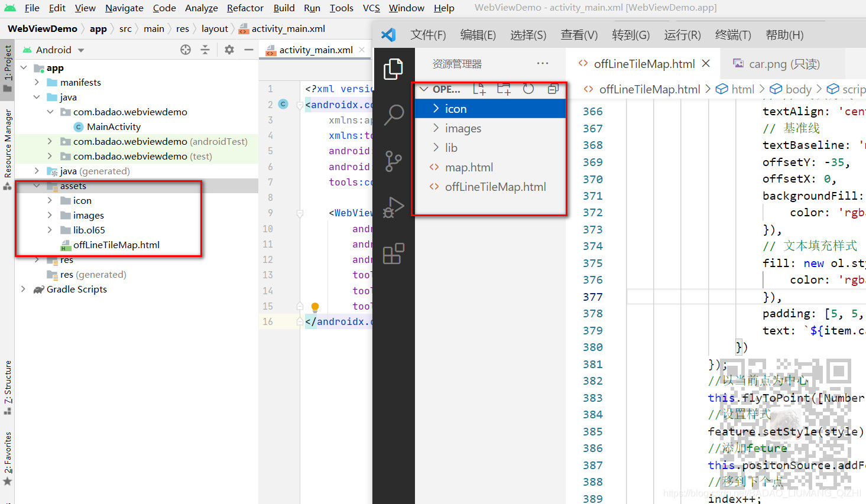Open the Run and Debug view
The image size is (866, 504).
pyautogui.click(x=393, y=207)
